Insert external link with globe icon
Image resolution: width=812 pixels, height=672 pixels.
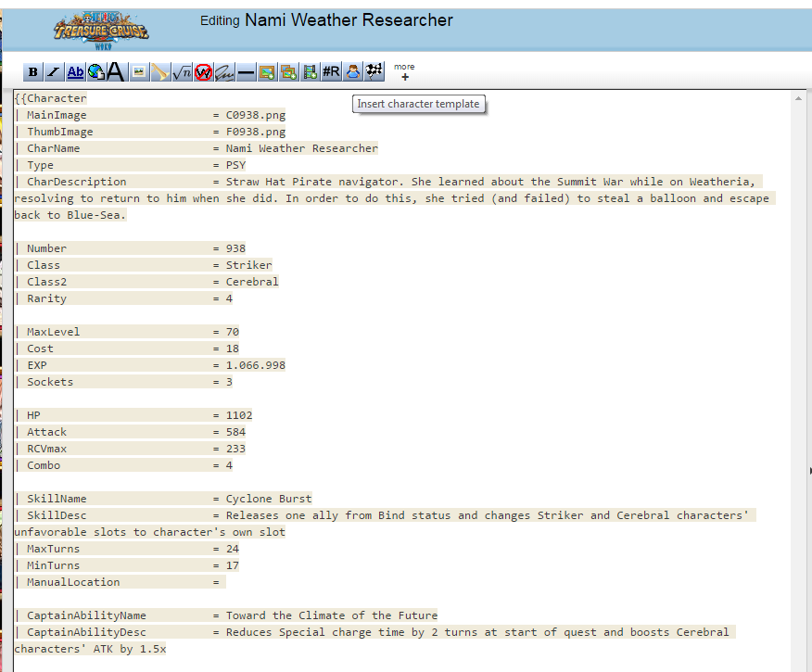[x=96, y=72]
